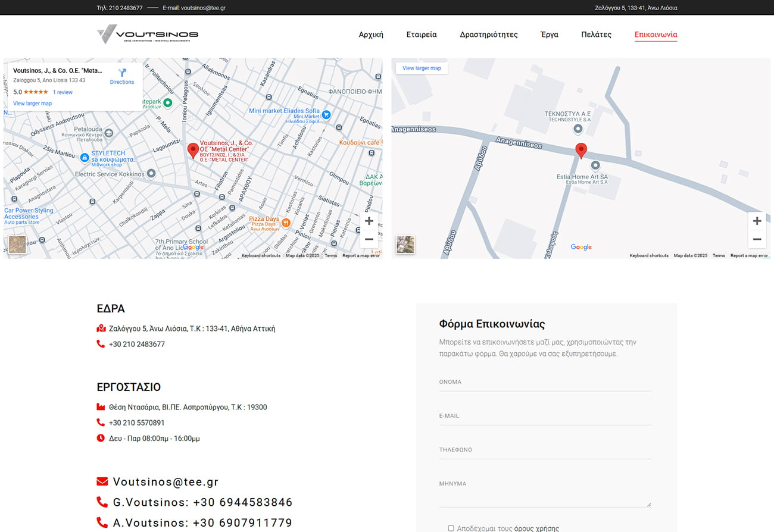The image size is (774, 532).
Task: Switch right map to satellite thumbnail
Action: click(405, 245)
